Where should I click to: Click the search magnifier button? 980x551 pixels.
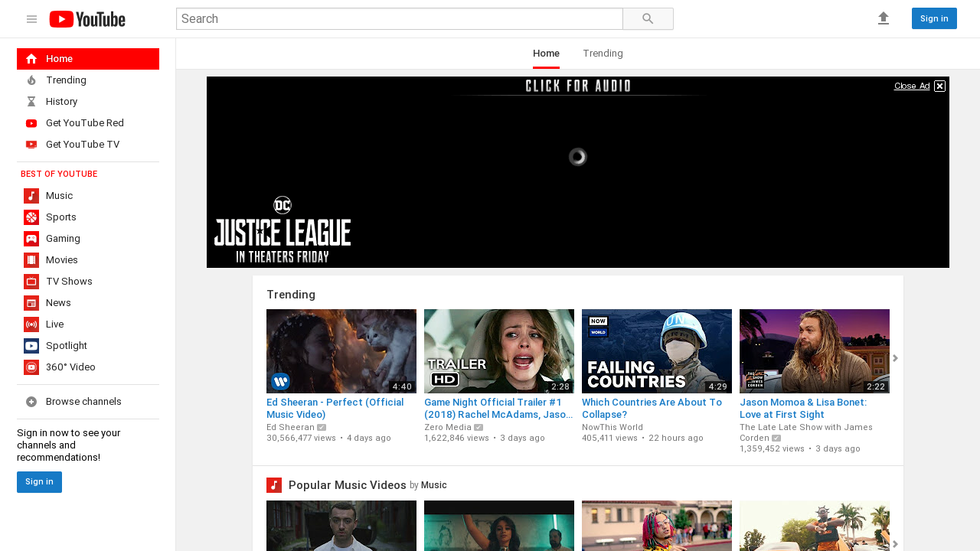click(648, 19)
